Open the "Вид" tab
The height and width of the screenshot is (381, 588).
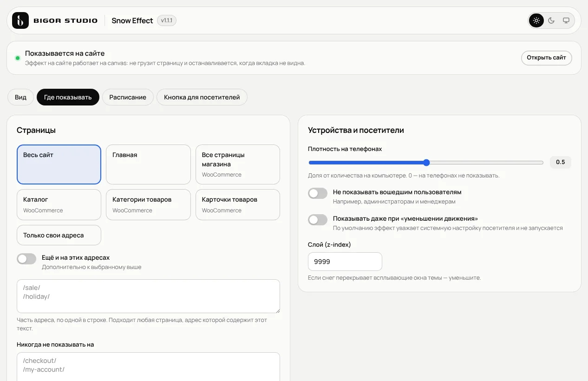(20, 97)
